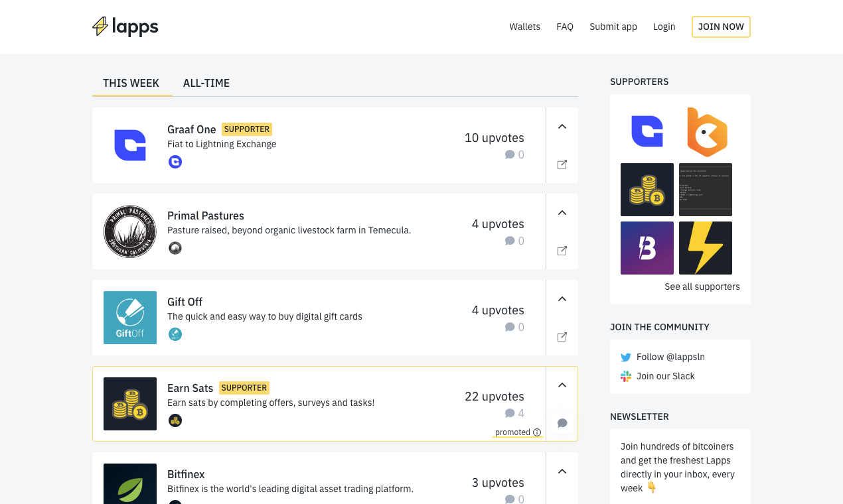843x504 pixels.
Task: Click the SUPPORTER badge on Graaf One
Action: pos(247,129)
